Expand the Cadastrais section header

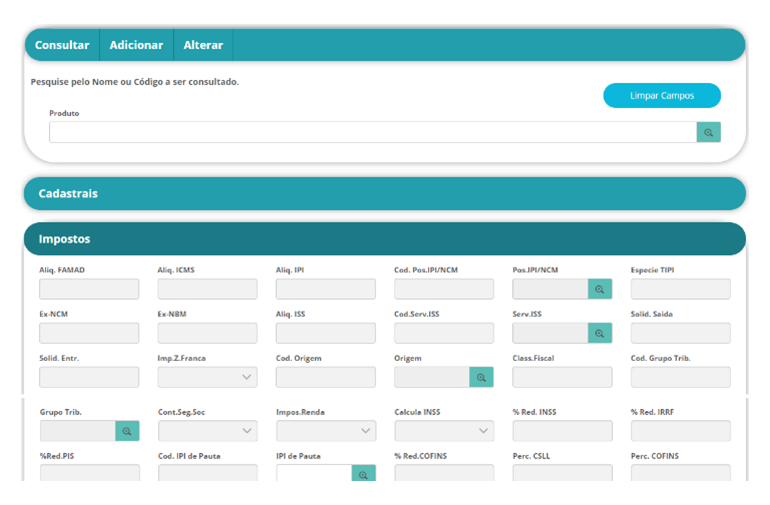point(385,194)
